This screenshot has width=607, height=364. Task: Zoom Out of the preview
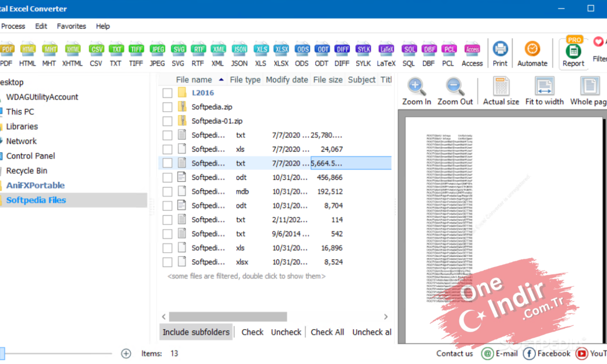(455, 92)
